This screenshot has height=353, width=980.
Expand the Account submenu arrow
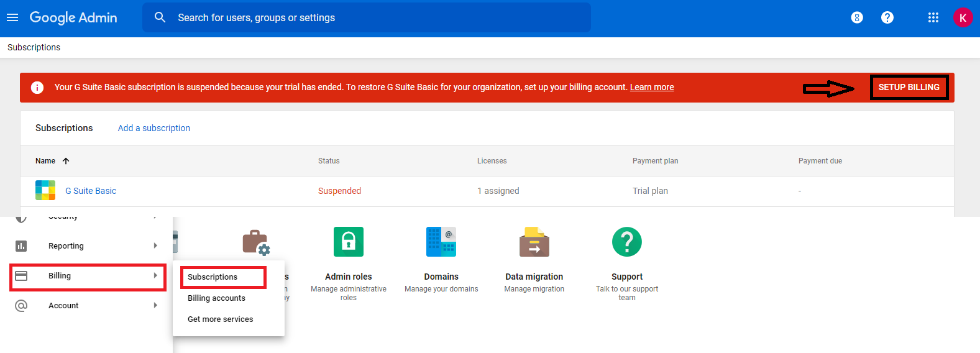pos(155,306)
